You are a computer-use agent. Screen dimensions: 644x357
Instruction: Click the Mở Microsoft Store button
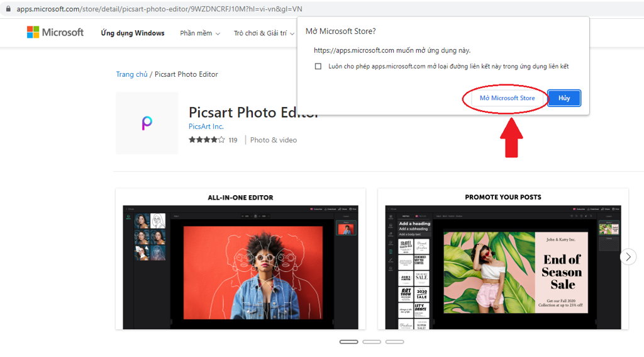[x=508, y=98]
